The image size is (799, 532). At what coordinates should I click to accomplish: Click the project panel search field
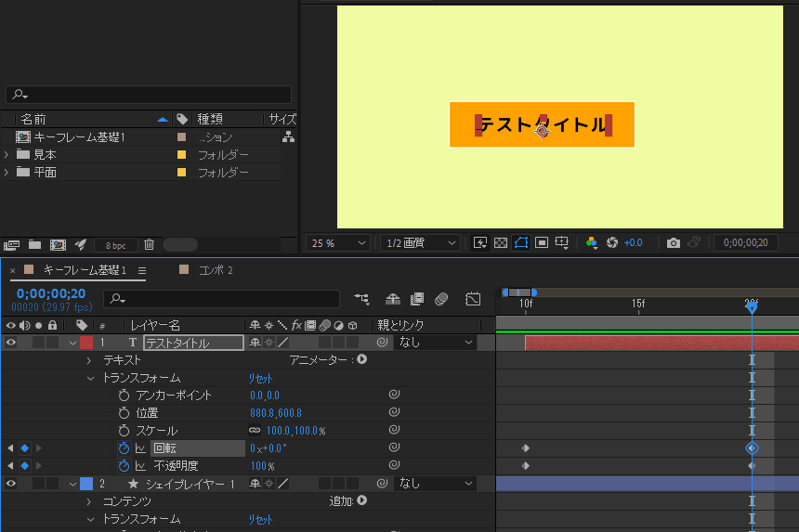149,94
